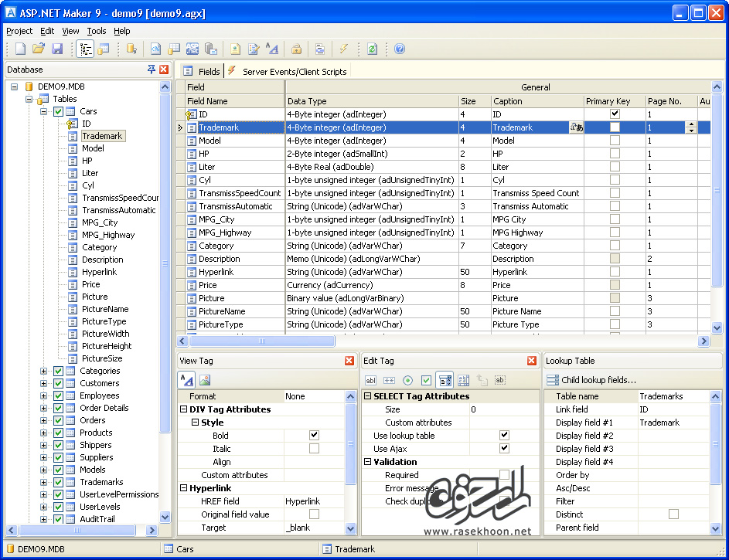This screenshot has height=560, width=729.
Task: Select the Text box tag icon
Action: pos(370,378)
